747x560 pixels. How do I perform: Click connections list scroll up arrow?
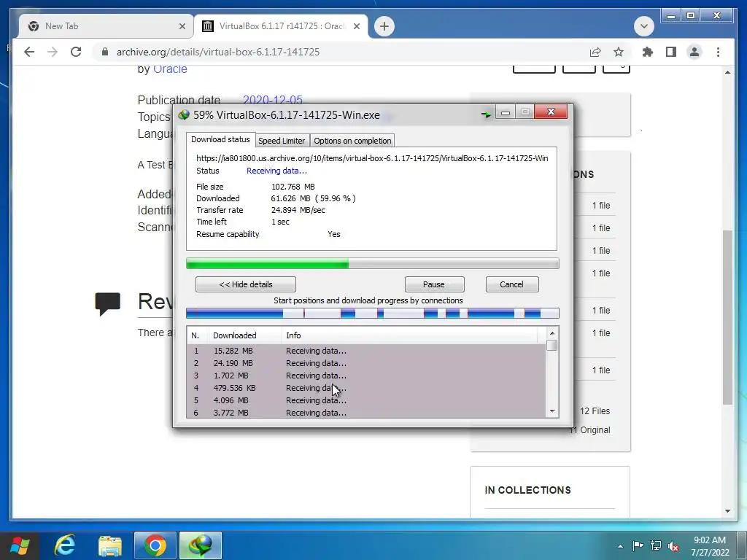[x=552, y=333]
